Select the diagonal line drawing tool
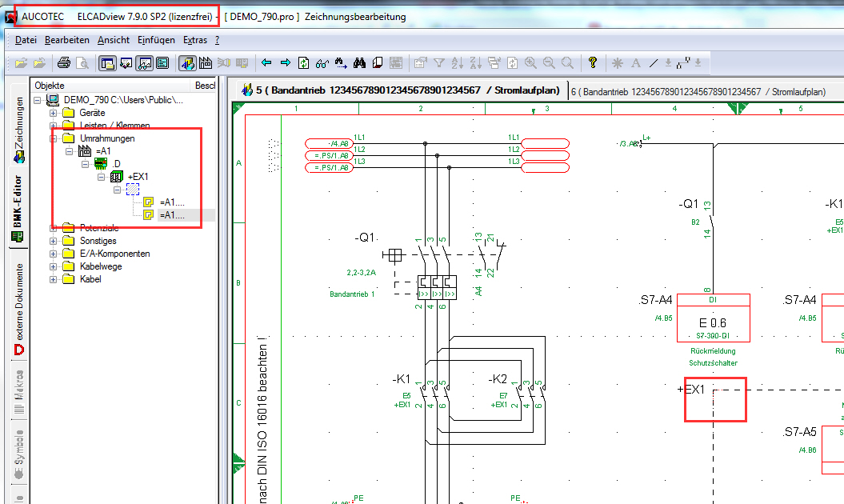Viewport: 844px width, 504px height. pos(654,63)
